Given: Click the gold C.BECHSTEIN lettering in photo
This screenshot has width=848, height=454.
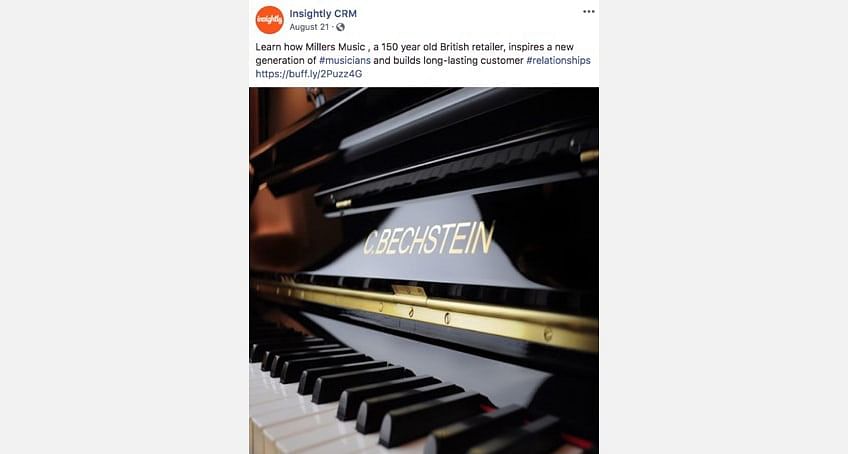Looking at the screenshot, I should [429, 239].
